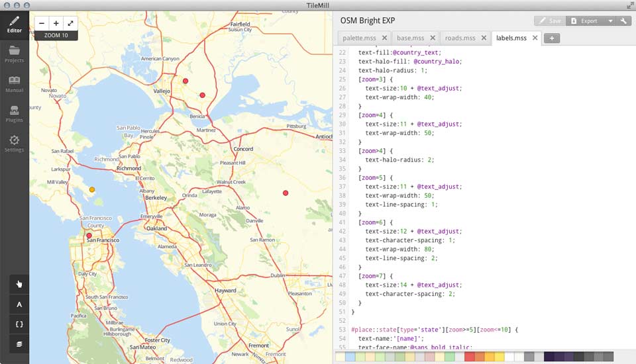Click "text-name:'[name]';" code line
Screen dimensions: 636x364
click(x=391, y=338)
